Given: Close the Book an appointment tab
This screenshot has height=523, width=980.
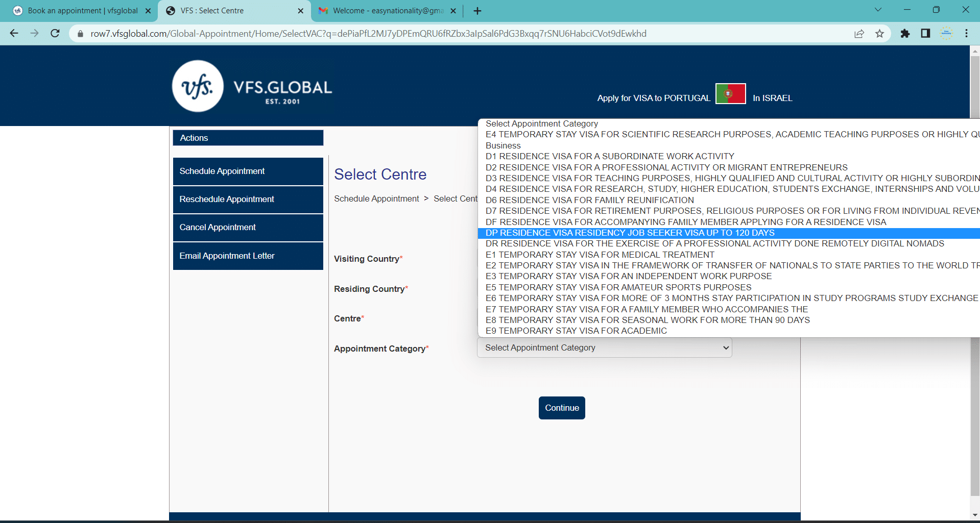Looking at the screenshot, I should click(x=148, y=11).
